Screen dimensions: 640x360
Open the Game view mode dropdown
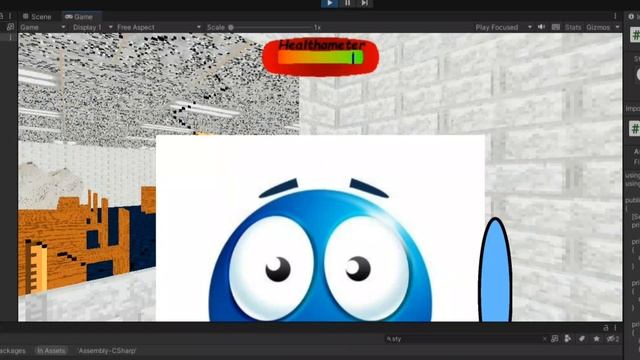pos(42,27)
